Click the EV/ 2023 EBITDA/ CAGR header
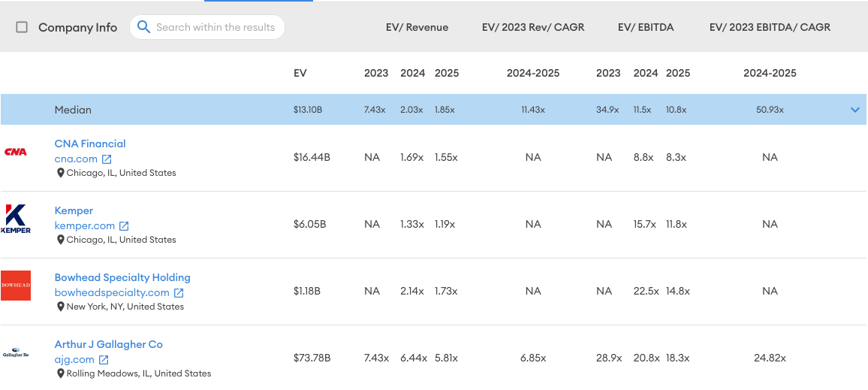Image resolution: width=868 pixels, height=390 pixels. tap(770, 27)
